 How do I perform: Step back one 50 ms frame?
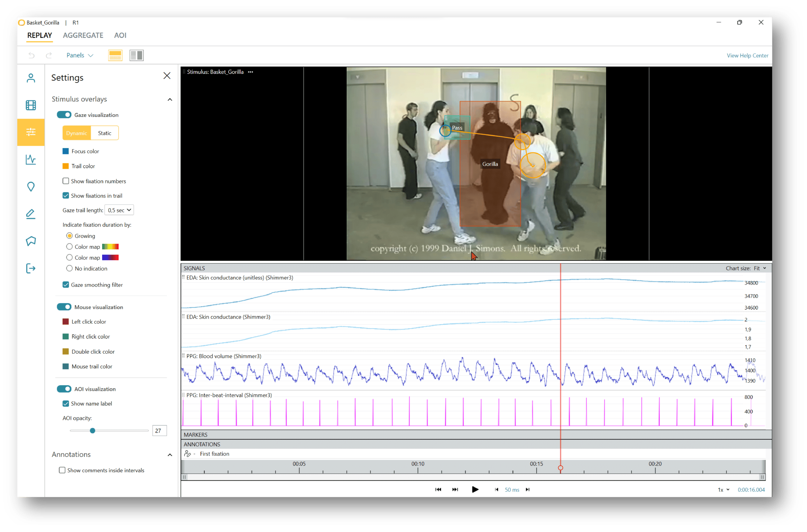(x=497, y=489)
